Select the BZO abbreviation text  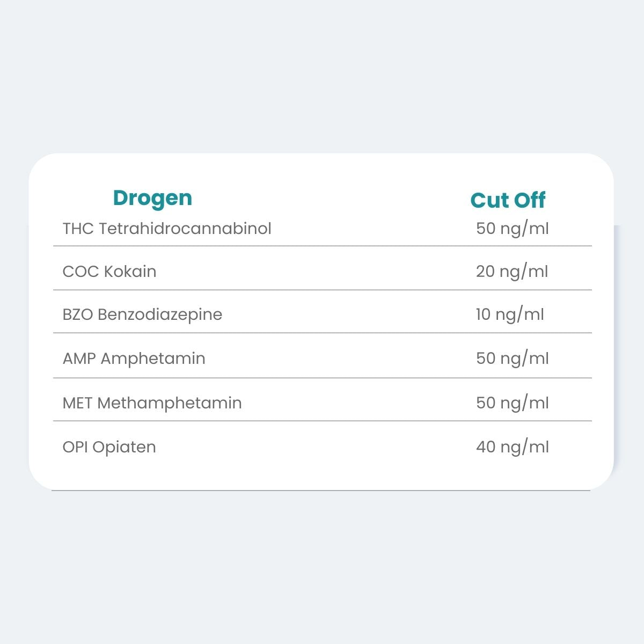click(78, 314)
